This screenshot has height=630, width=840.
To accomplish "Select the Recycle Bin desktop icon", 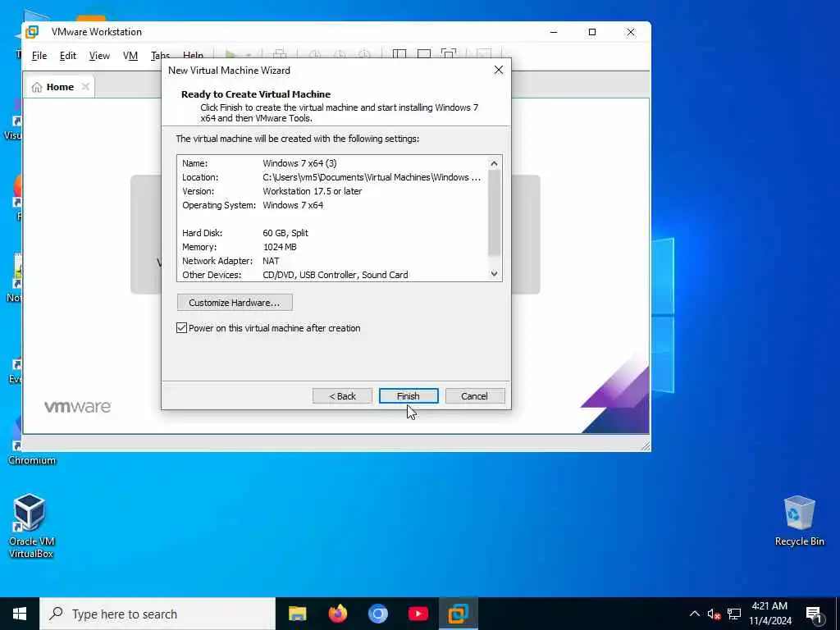I will click(x=799, y=521).
